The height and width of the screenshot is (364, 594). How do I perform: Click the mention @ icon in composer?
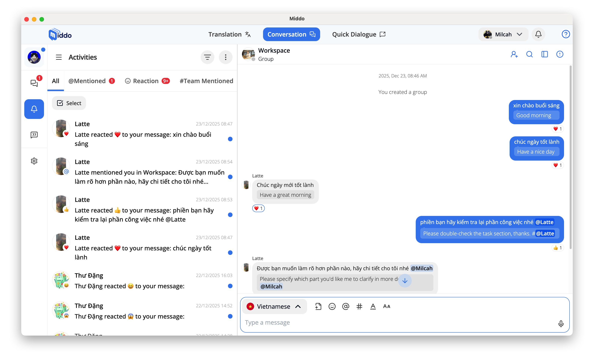point(345,306)
